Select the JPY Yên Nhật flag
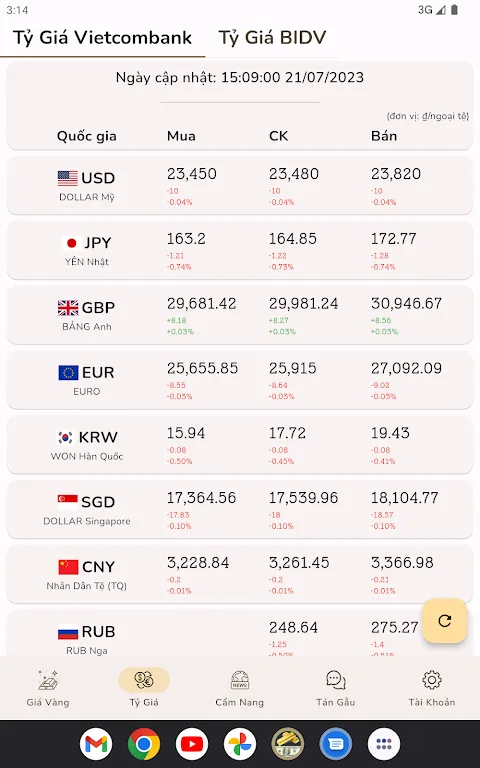The width and height of the screenshot is (480, 768). [72, 243]
